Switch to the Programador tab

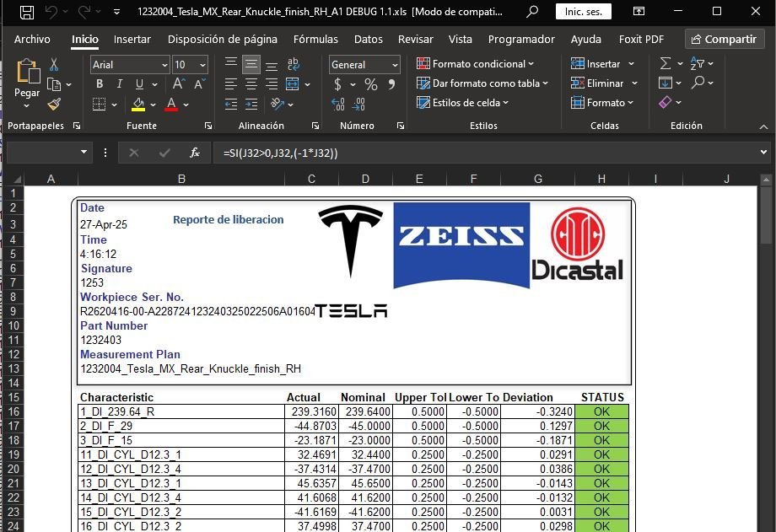tap(521, 39)
